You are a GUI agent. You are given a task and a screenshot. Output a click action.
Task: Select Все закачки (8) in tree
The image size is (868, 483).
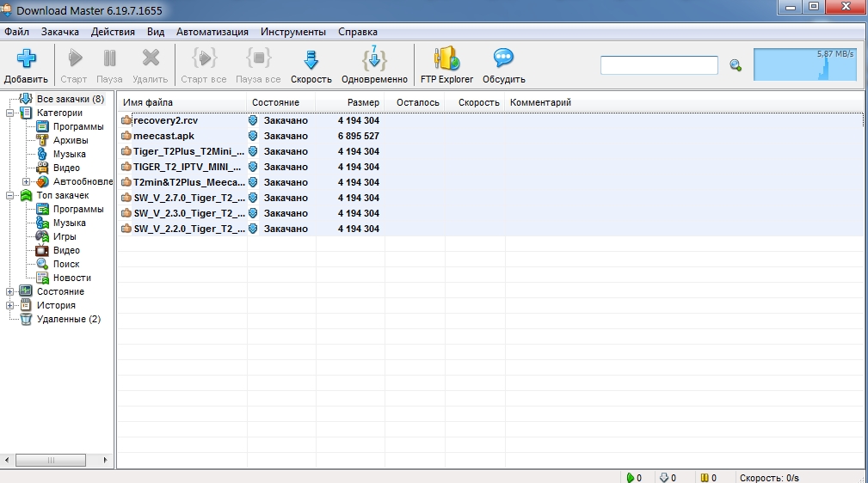(70, 99)
